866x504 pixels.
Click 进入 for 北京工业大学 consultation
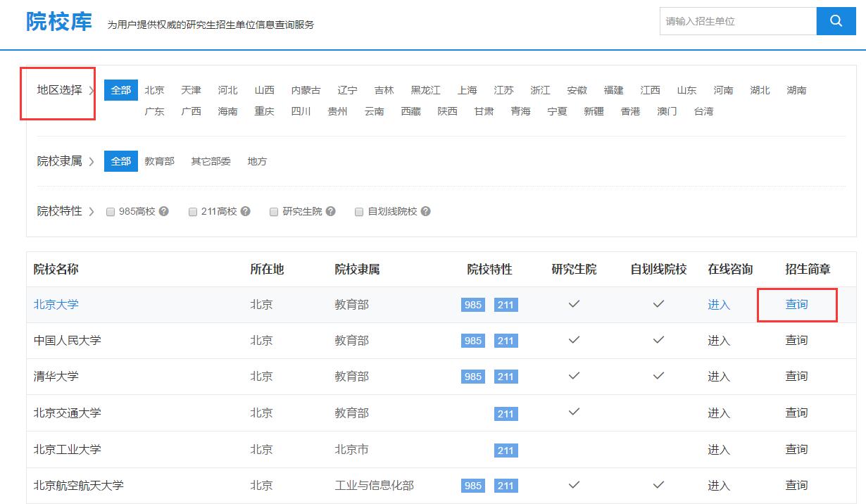pyautogui.click(x=719, y=449)
